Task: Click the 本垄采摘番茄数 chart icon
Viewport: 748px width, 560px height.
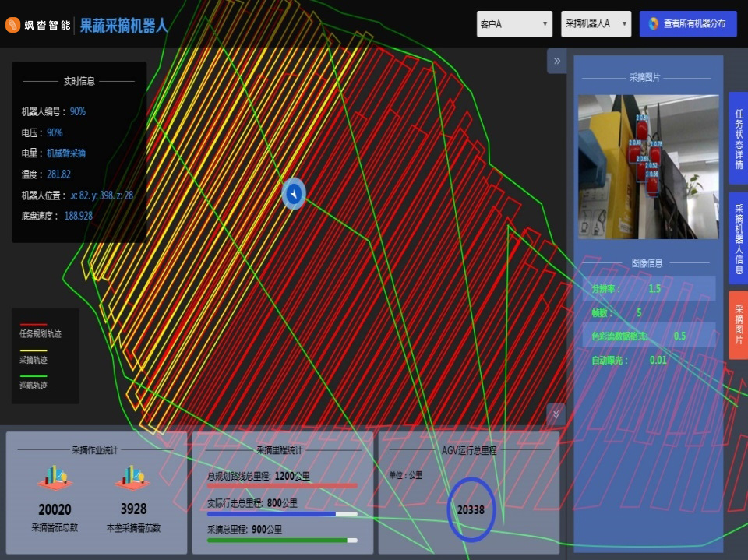Action: (132, 478)
